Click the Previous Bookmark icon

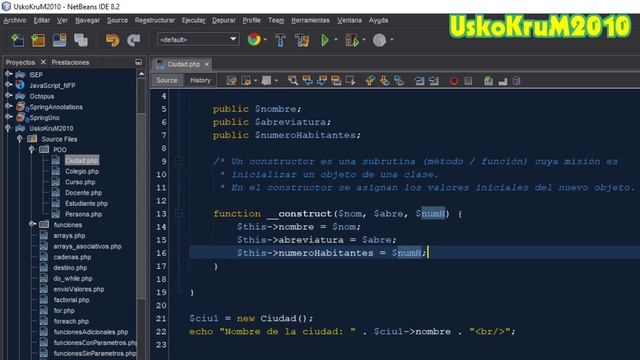point(370,80)
